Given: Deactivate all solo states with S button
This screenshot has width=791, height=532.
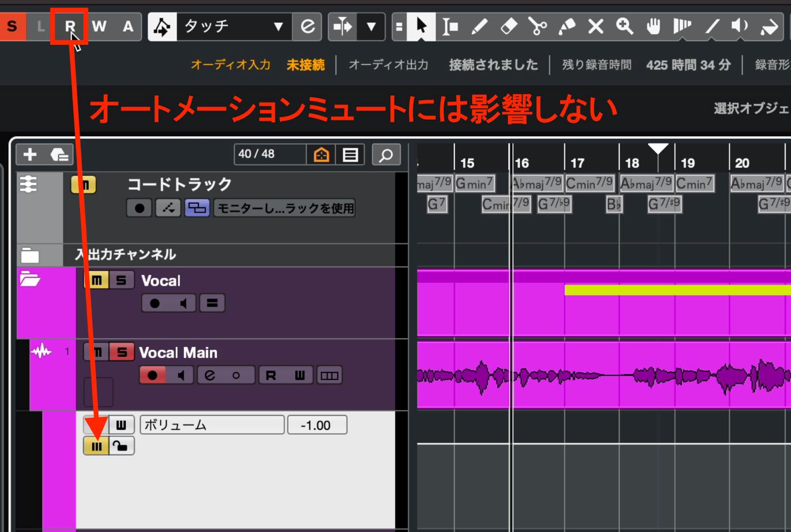Looking at the screenshot, I should (x=12, y=26).
